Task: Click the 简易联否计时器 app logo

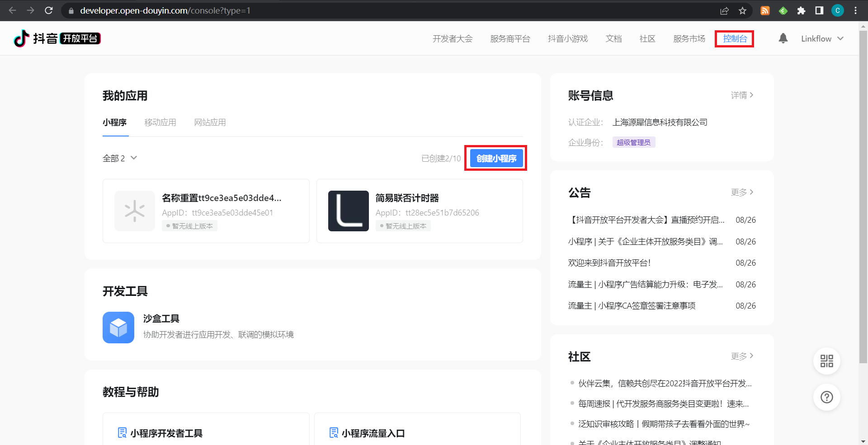Action: click(348, 211)
